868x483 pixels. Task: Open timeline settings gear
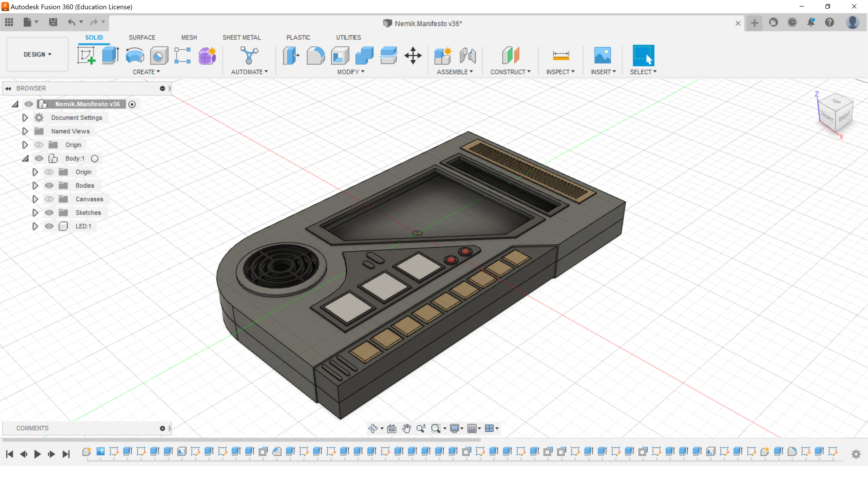[x=856, y=454]
